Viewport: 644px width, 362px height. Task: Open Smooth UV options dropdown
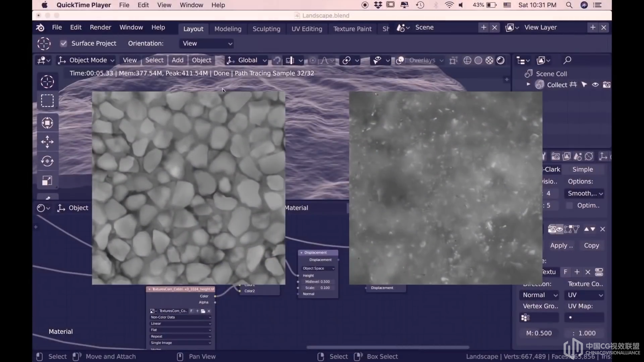coord(585,193)
